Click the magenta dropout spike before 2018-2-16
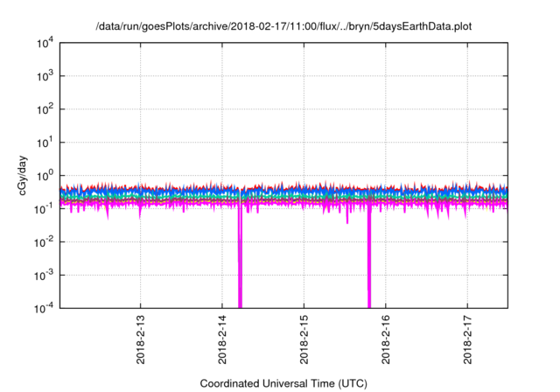Viewport: 560px width, 392px height. click(369, 257)
